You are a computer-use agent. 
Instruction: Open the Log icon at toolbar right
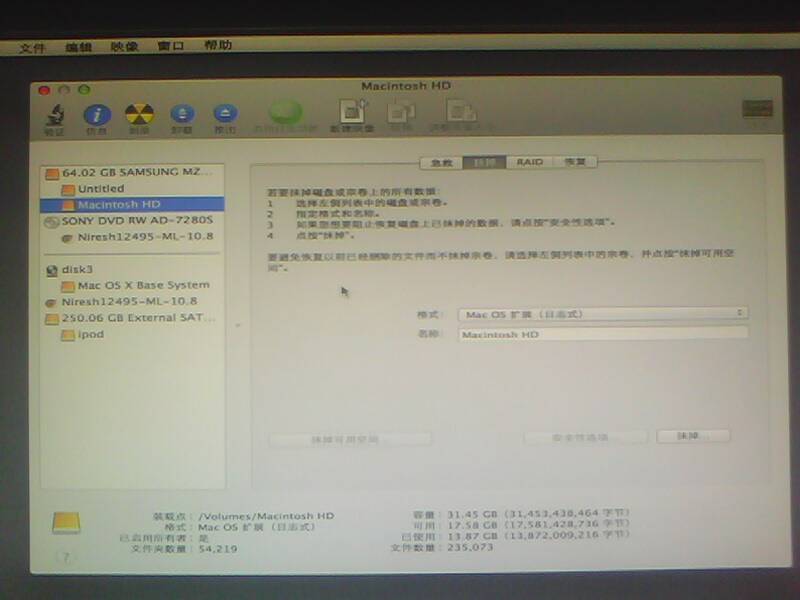point(757,110)
